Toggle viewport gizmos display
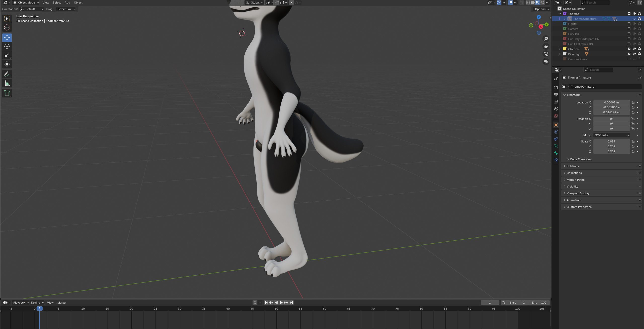Viewport: 644px width, 329px height. point(499,3)
